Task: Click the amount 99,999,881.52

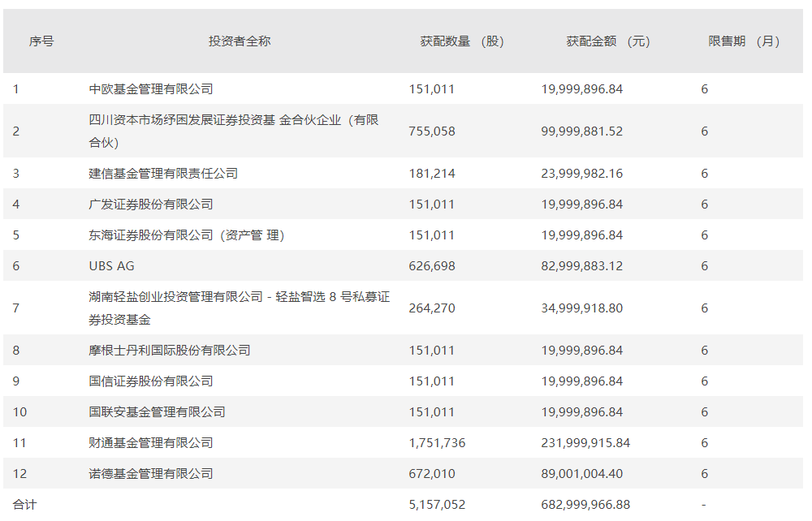Action: point(582,131)
